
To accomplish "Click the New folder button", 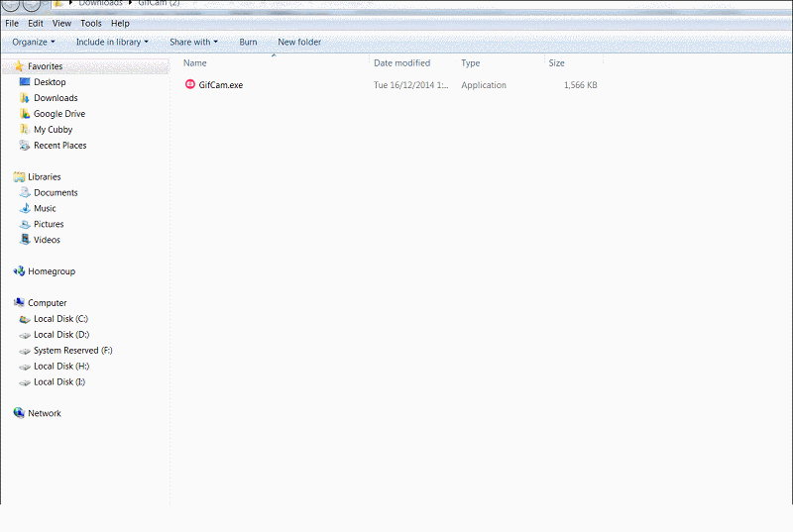I will [x=299, y=42].
